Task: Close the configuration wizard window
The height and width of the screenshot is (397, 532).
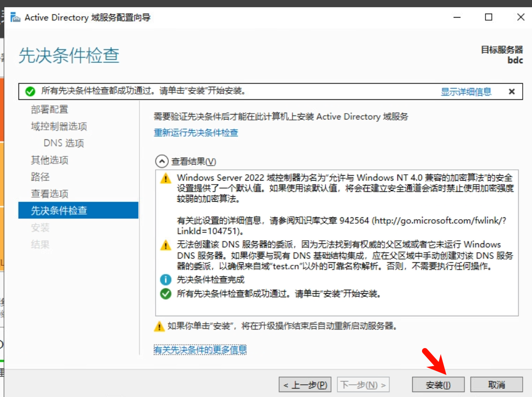Action: coord(520,17)
